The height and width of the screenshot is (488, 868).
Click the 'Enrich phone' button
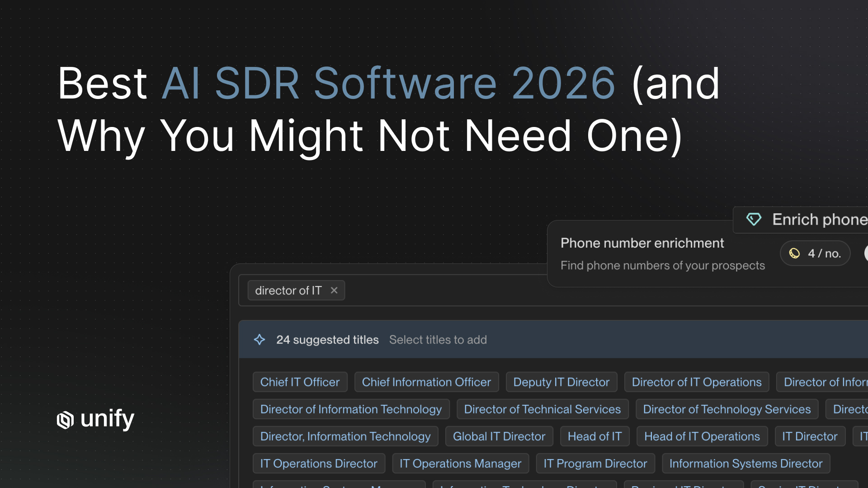click(800, 220)
